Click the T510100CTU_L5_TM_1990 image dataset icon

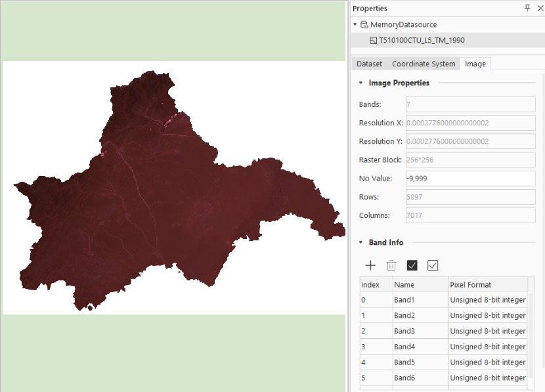coord(373,40)
